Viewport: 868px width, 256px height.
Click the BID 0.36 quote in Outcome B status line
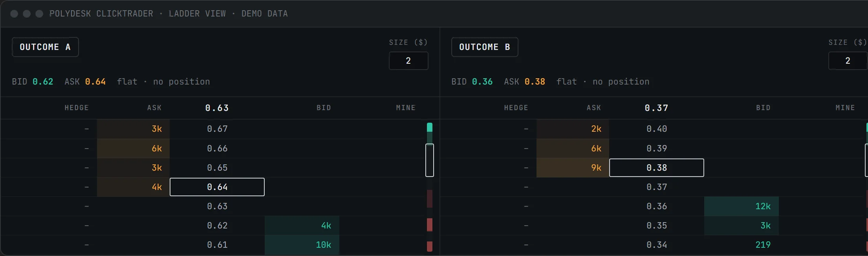pos(472,82)
